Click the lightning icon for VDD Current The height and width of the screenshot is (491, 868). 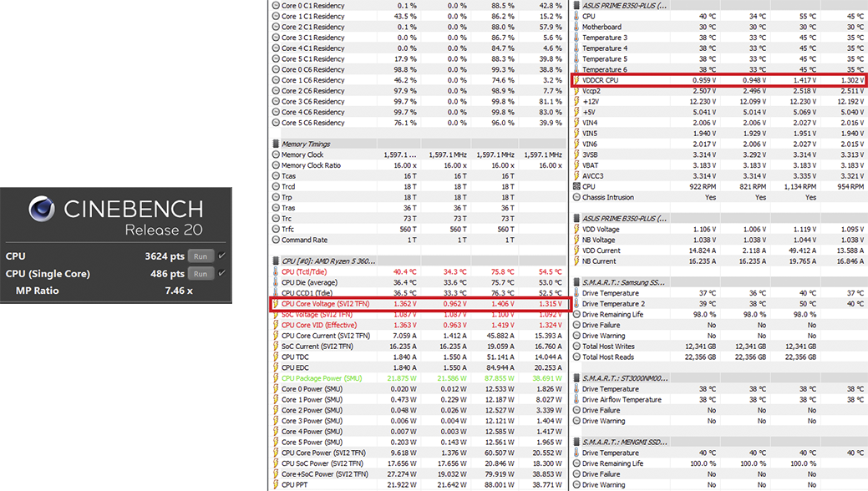tap(576, 251)
